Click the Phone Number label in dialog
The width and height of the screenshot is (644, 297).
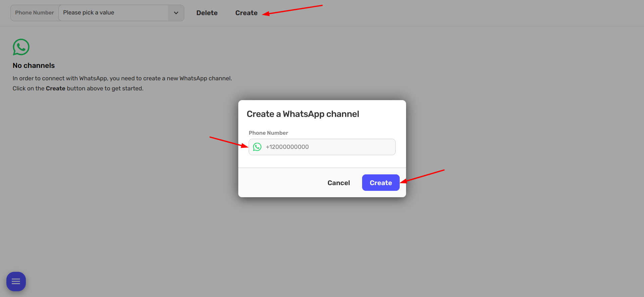(x=268, y=133)
